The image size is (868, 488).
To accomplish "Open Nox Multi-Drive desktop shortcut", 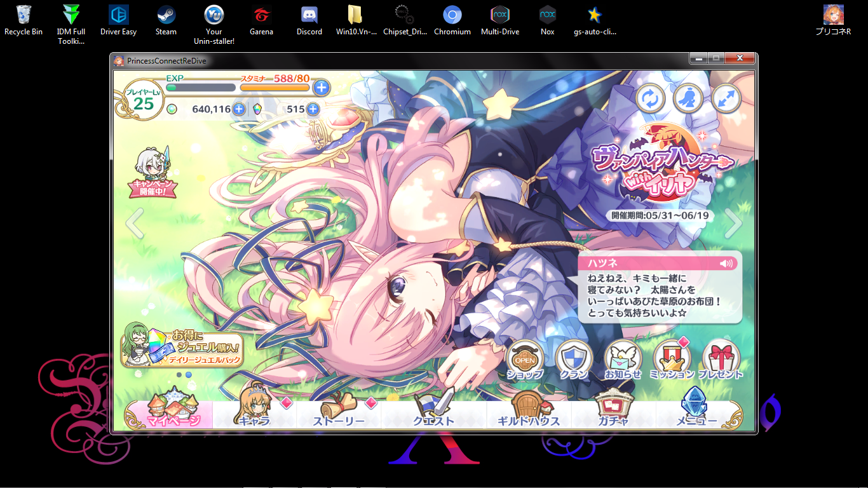I will (x=500, y=20).
